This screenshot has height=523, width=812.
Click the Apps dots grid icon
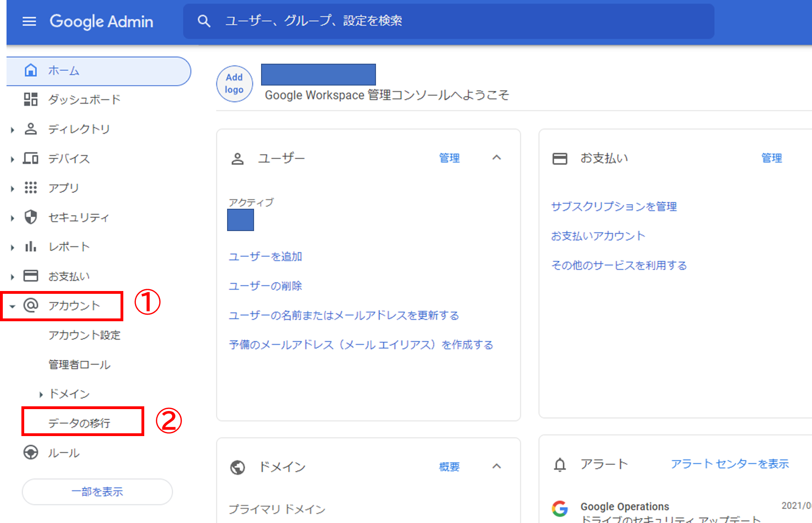[x=31, y=187]
